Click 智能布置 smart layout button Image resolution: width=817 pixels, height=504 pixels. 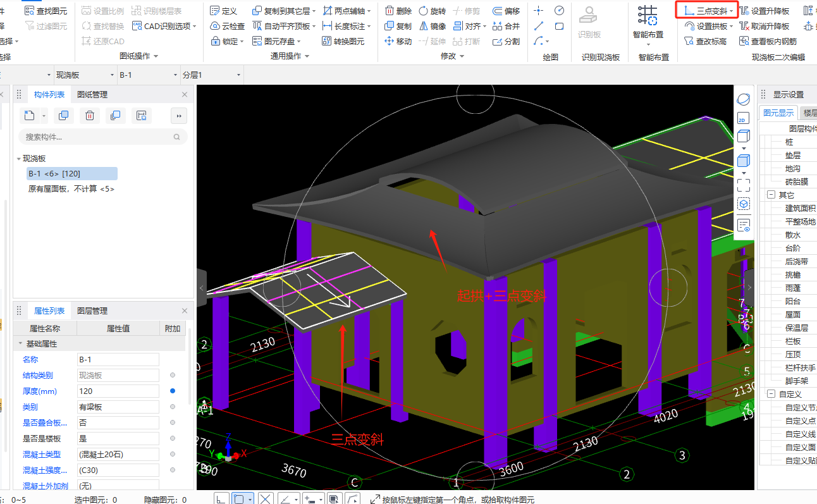coord(648,24)
